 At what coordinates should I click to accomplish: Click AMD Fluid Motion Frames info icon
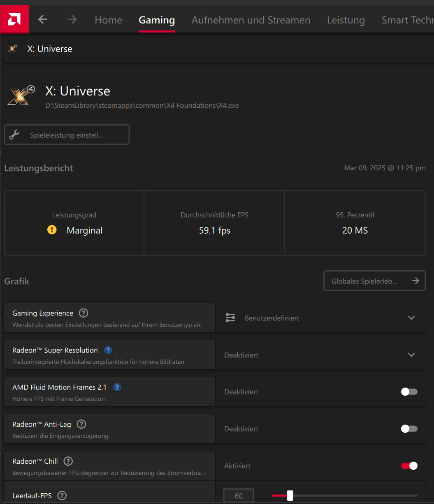tap(117, 387)
